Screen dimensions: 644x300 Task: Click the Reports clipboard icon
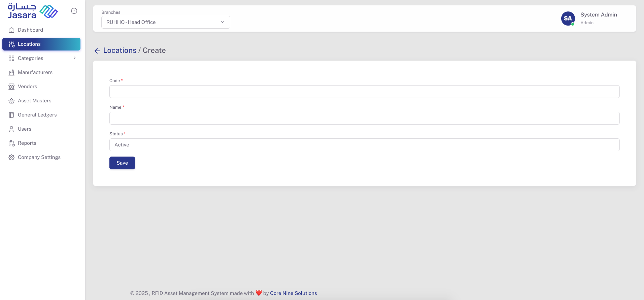coord(11,143)
